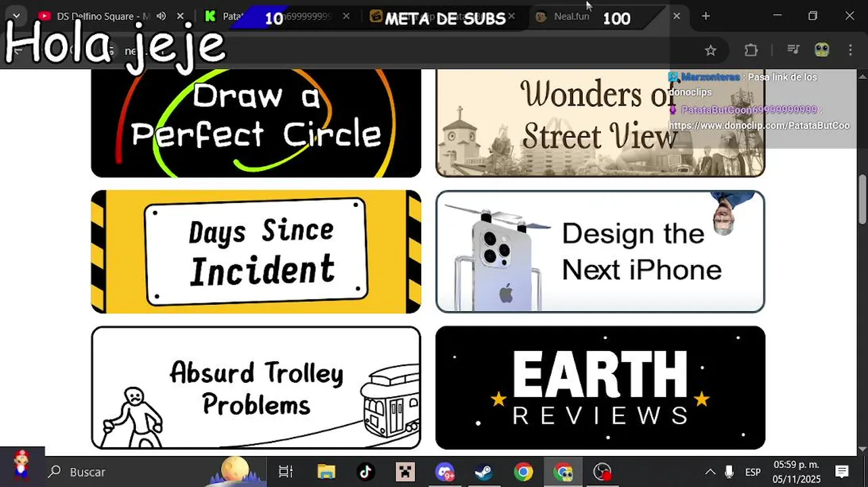This screenshot has height=487, width=868.
Task: Close the Kick Patata tab
Action: [x=346, y=16]
